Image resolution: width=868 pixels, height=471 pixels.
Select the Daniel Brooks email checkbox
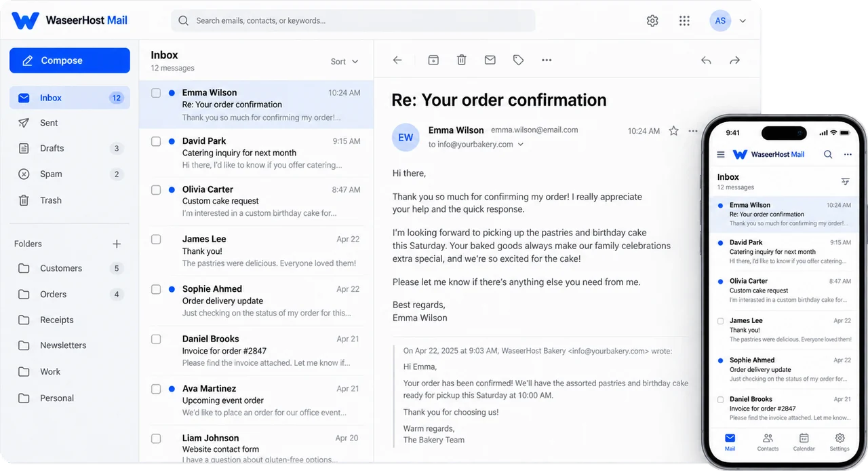[x=156, y=339]
